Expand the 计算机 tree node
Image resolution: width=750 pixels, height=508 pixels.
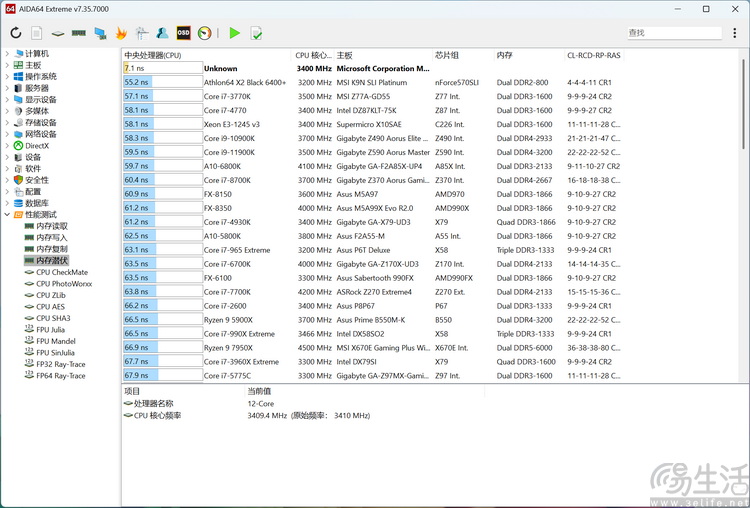click(x=7, y=53)
